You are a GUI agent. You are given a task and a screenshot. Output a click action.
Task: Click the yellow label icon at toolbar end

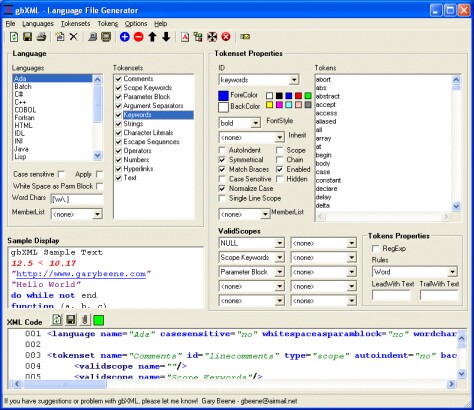point(245,37)
